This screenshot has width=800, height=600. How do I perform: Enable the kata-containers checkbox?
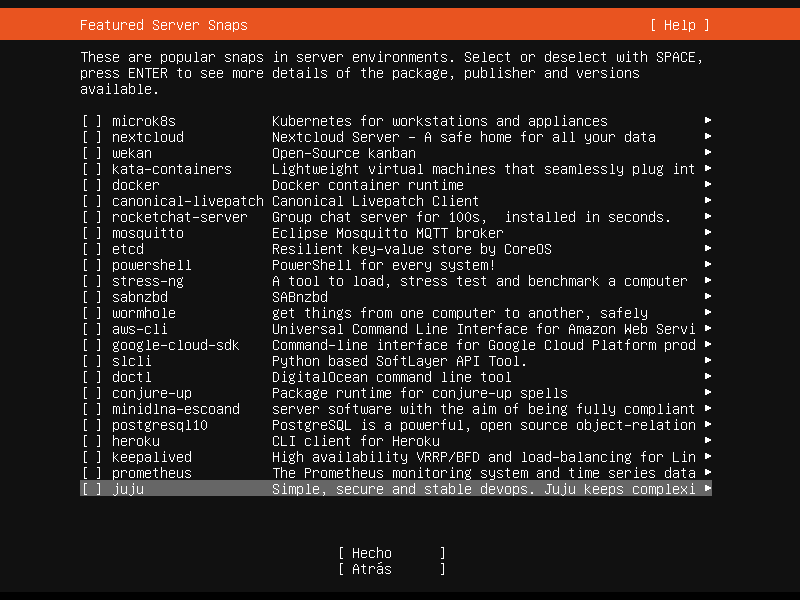92,169
